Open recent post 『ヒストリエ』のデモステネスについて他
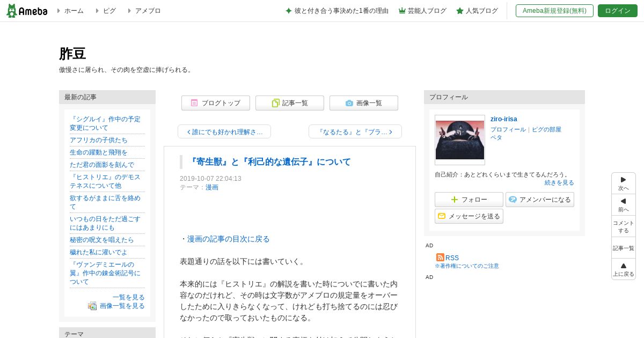 tap(105, 181)
